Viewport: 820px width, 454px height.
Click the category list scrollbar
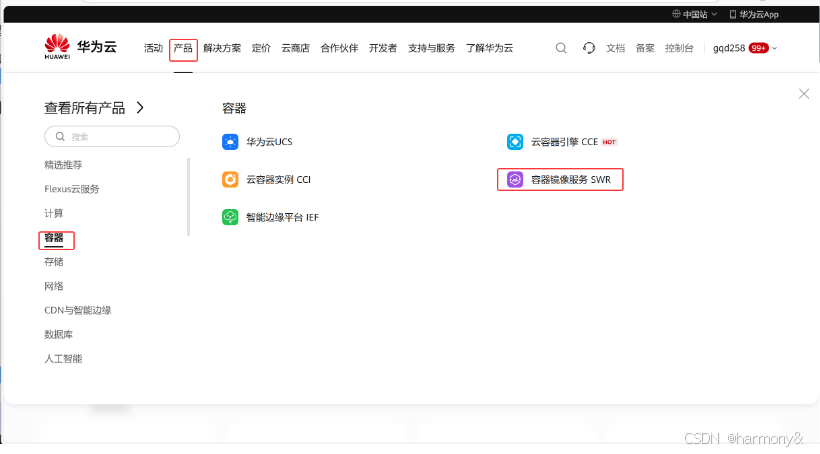point(188,197)
